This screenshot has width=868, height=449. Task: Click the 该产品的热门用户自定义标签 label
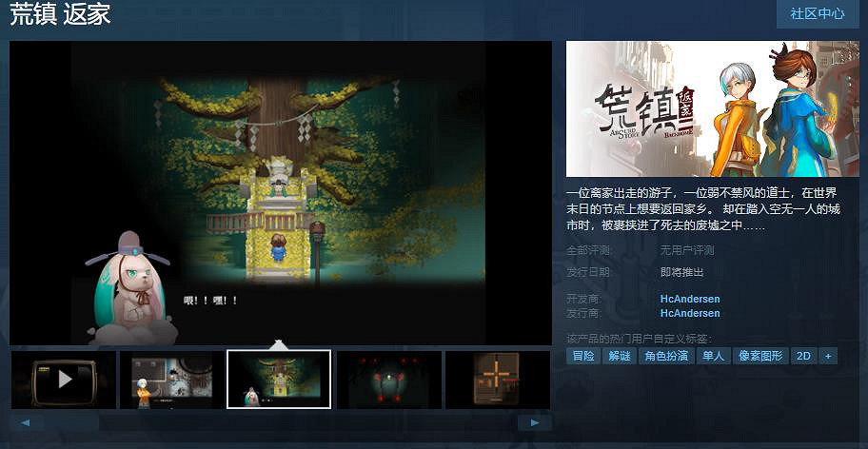coord(640,339)
